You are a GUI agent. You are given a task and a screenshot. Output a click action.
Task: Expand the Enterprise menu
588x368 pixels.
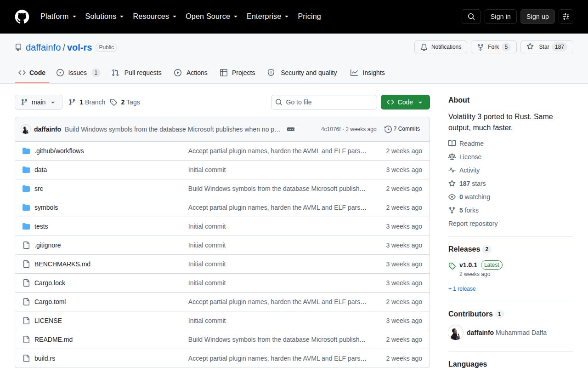pyautogui.click(x=268, y=17)
